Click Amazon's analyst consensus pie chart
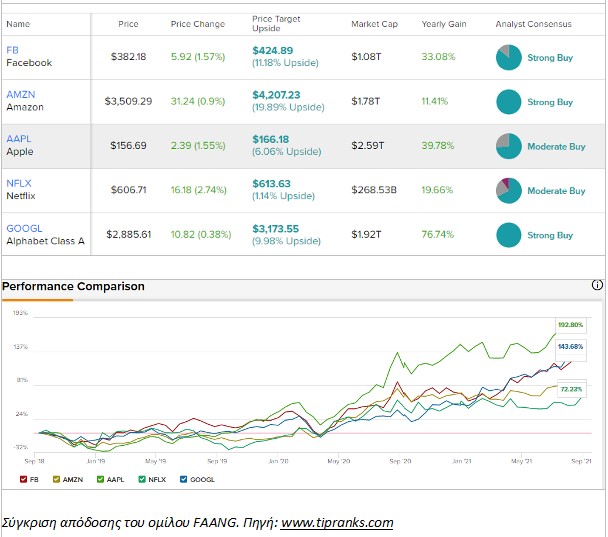608x537 pixels. pos(508,102)
